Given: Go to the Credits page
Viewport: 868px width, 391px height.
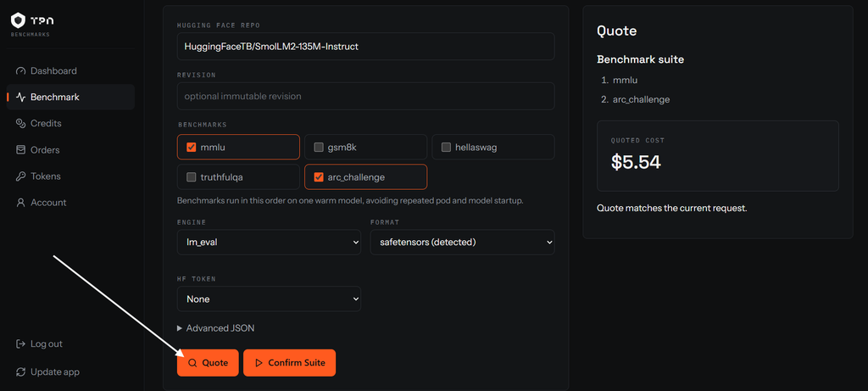Looking at the screenshot, I should tap(70, 124).
